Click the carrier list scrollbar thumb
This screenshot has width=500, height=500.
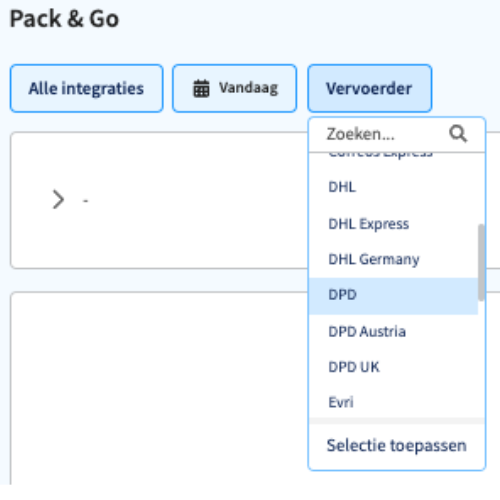point(481,262)
